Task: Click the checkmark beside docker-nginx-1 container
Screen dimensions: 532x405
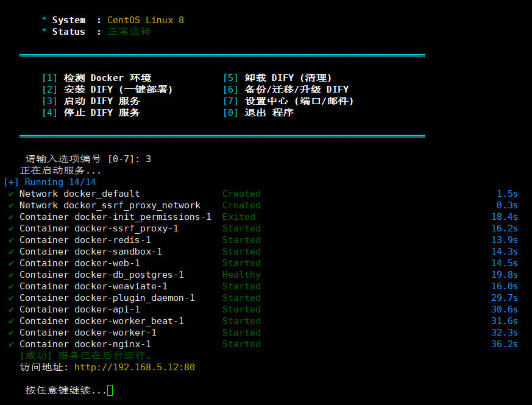Action: click(x=11, y=344)
